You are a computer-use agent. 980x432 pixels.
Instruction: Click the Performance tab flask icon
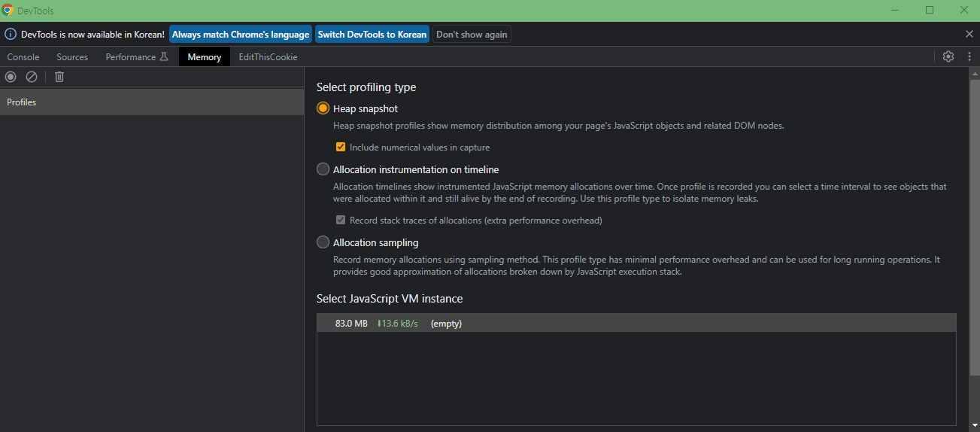pos(164,56)
